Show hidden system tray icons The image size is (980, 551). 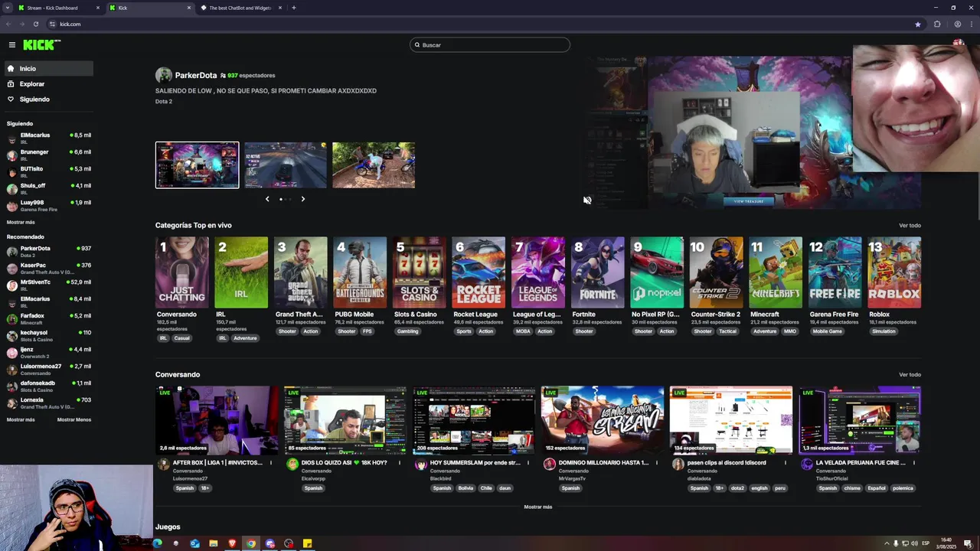pos(887,543)
